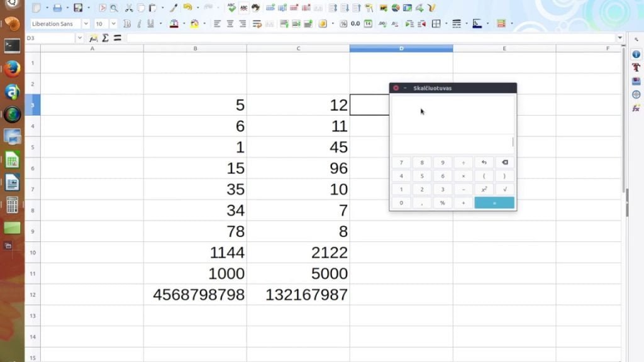The width and height of the screenshot is (644, 362).
Task: Click calculator blue equals button
Action: [x=494, y=203]
